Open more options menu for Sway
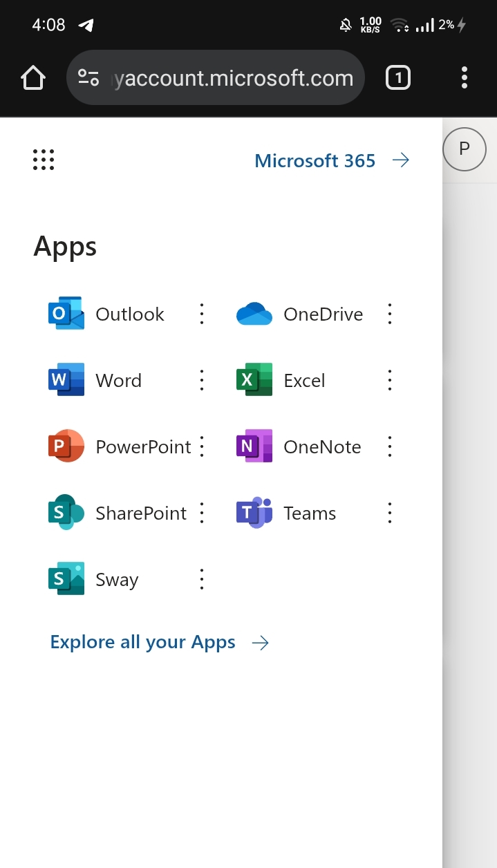This screenshot has width=497, height=868. pyautogui.click(x=202, y=579)
